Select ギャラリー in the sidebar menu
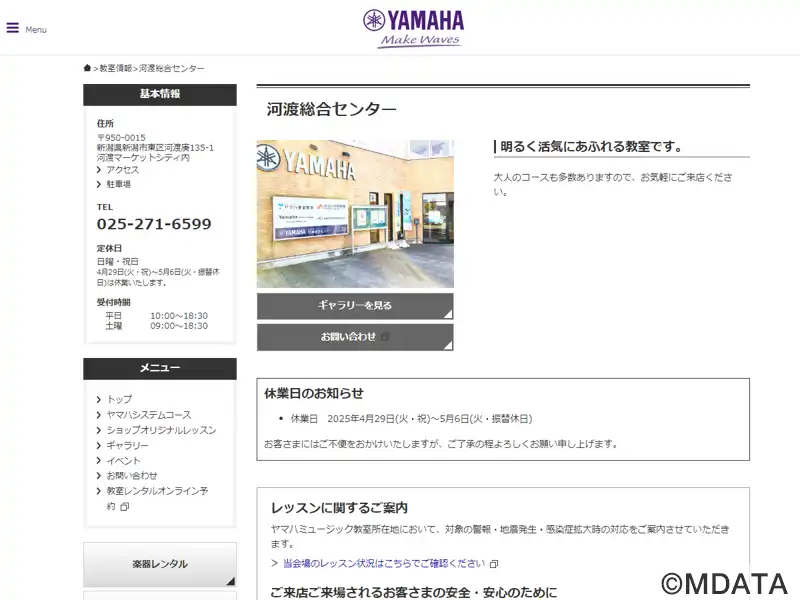 (x=128, y=445)
